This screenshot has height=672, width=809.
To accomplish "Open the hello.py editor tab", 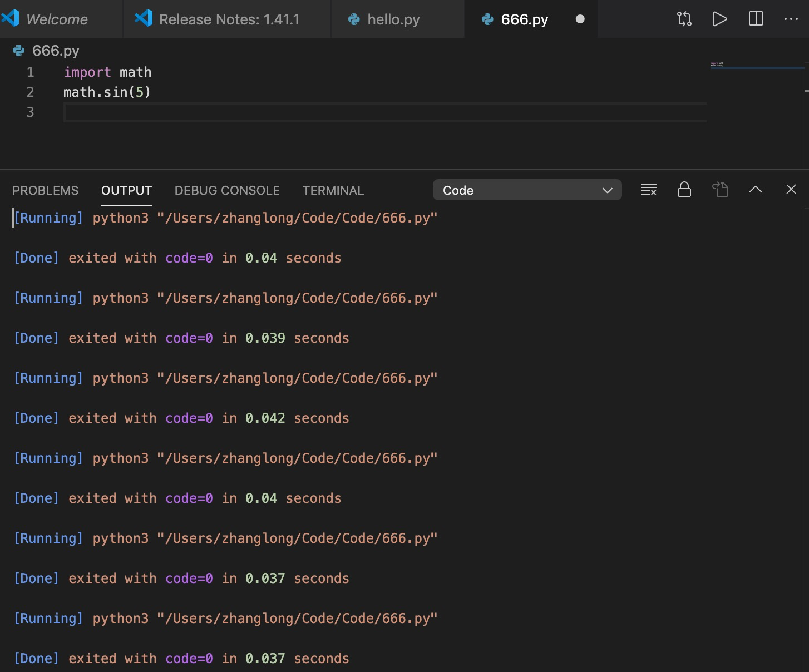I will pos(397,19).
